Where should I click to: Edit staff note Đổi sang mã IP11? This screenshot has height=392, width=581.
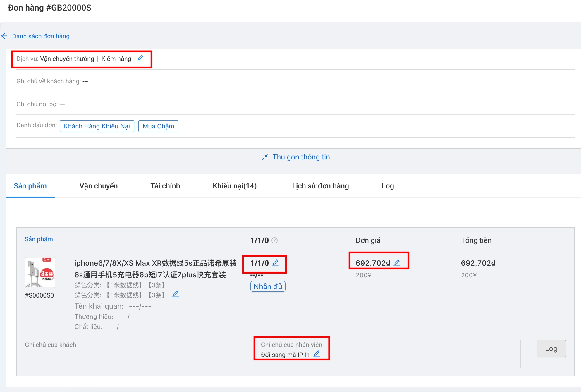click(317, 354)
